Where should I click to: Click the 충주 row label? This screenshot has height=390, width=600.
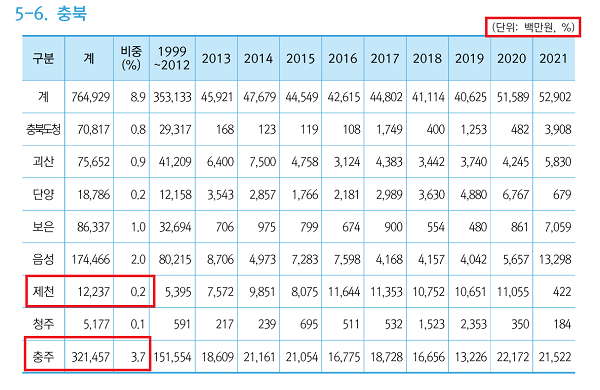coord(43,357)
